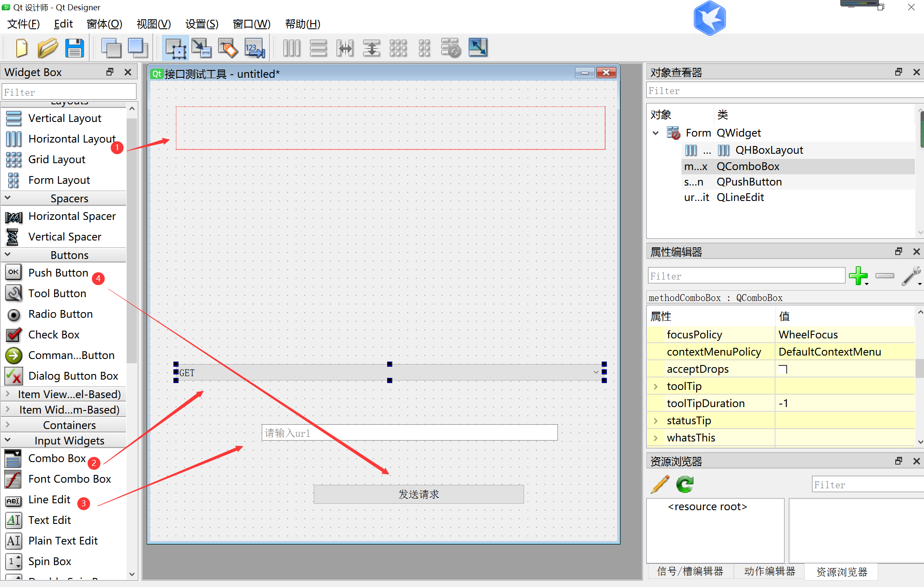The image size is (924, 587).
Task: Click the 请输入url line edit
Action: (x=409, y=433)
